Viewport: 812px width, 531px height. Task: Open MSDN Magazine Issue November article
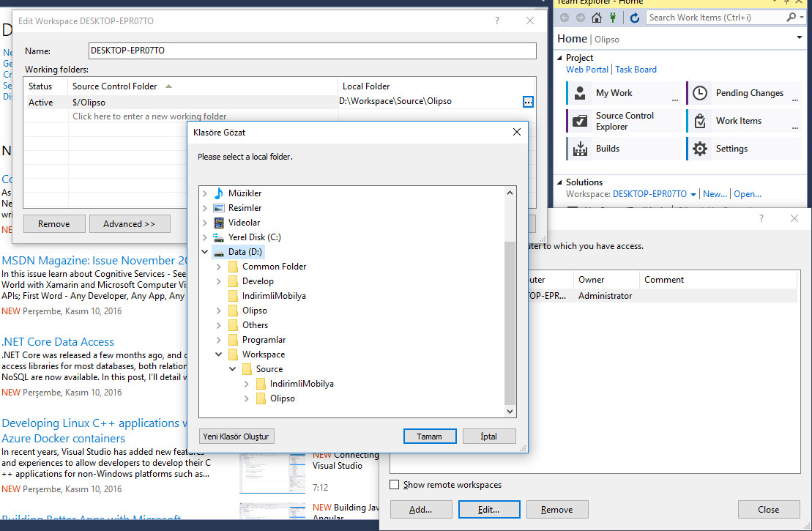point(94,261)
